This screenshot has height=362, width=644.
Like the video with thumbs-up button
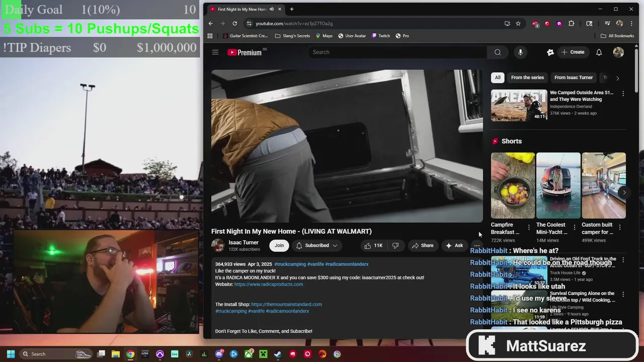tap(373, 245)
